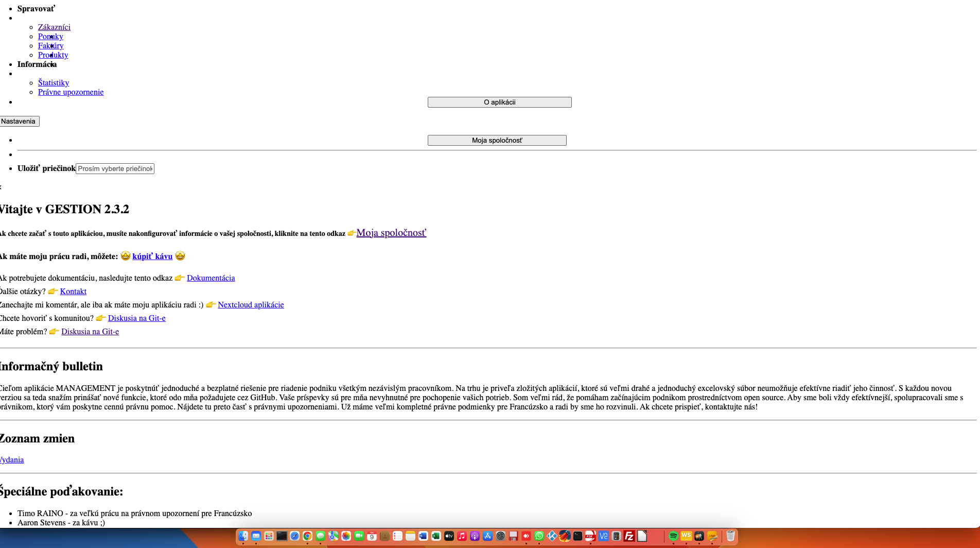The height and width of the screenshot is (548, 980).
Task: Launch Spotify from the dock
Action: tap(673, 536)
